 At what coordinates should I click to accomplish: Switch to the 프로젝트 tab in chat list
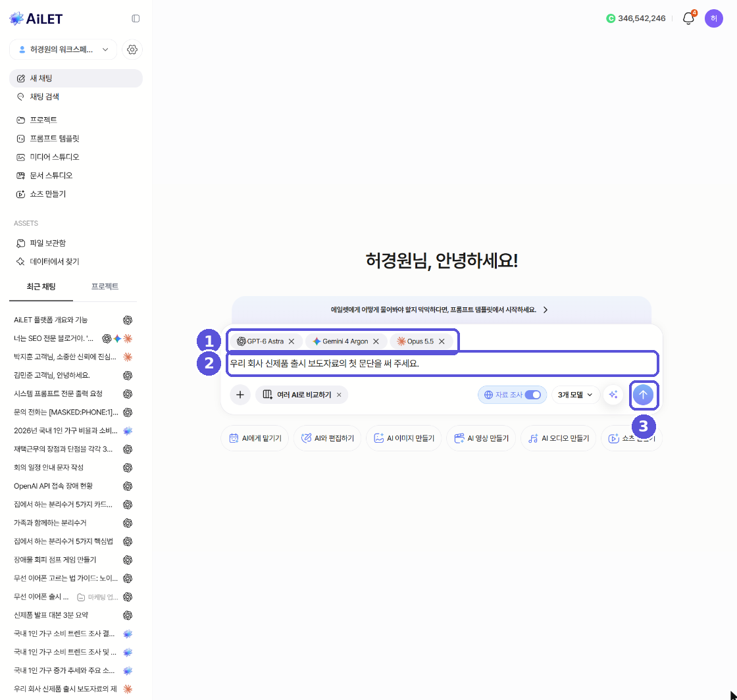pos(105,287)
